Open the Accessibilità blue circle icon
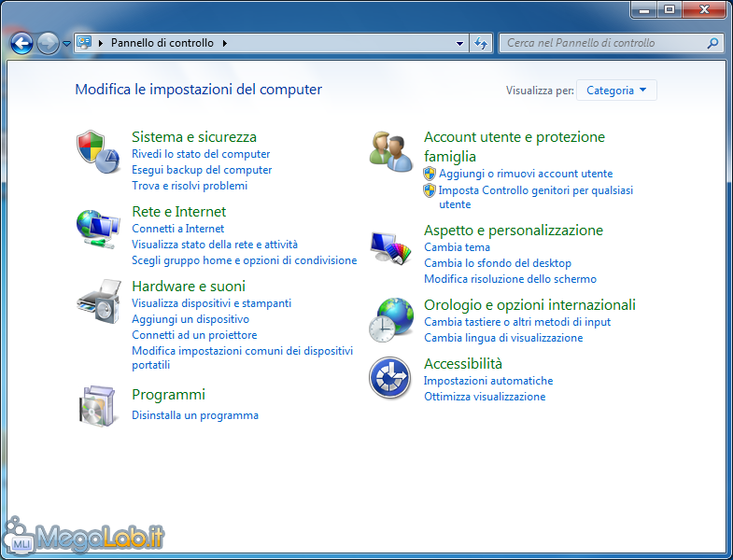This screenshot has height=560, width=733. pos(390,377)
